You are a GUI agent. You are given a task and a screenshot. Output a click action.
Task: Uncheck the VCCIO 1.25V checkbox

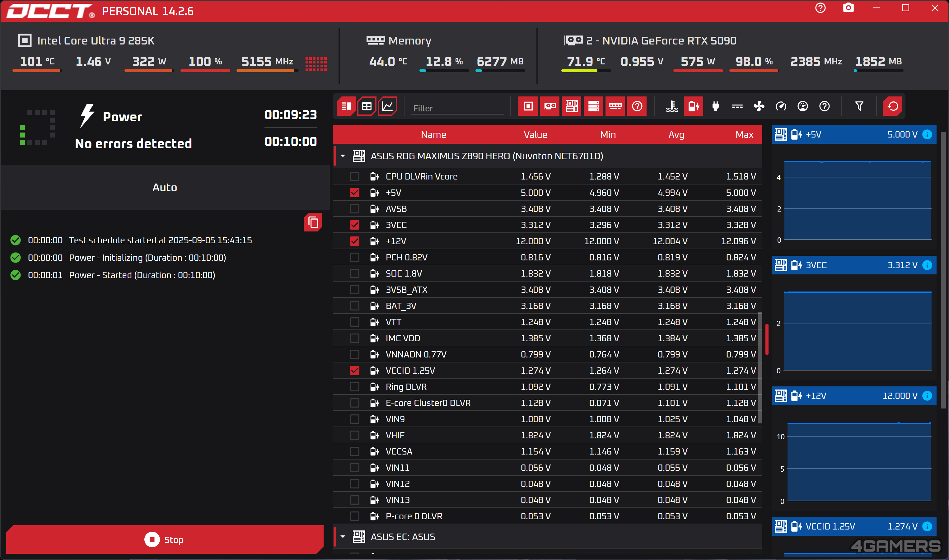(x=355, y=371)
